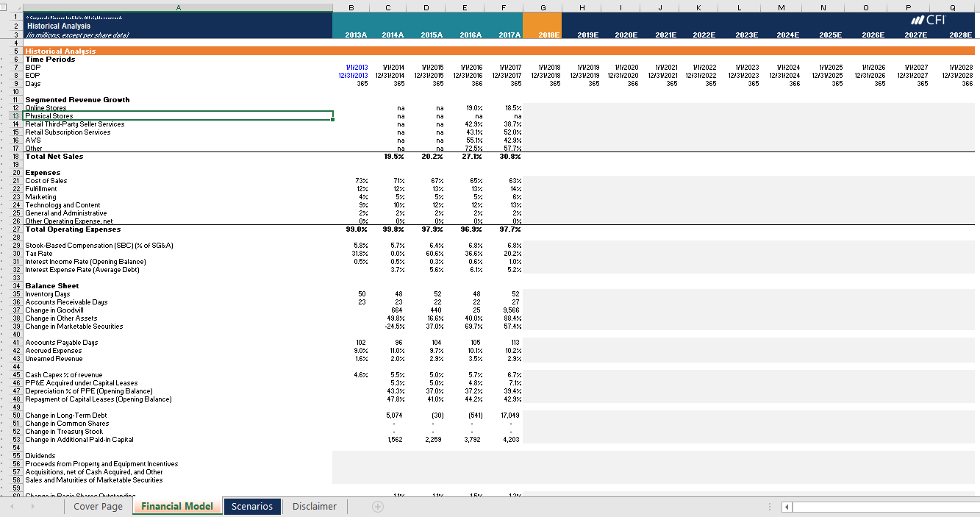Click the Total Net Sales label cell
This screenshot has width=980, height=517.
[x=54, y=156]
